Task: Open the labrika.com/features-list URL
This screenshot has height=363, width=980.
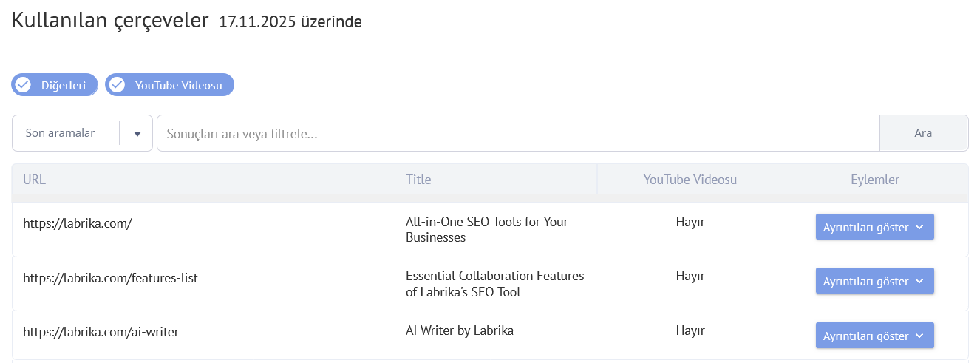Action: pos(110,278)
